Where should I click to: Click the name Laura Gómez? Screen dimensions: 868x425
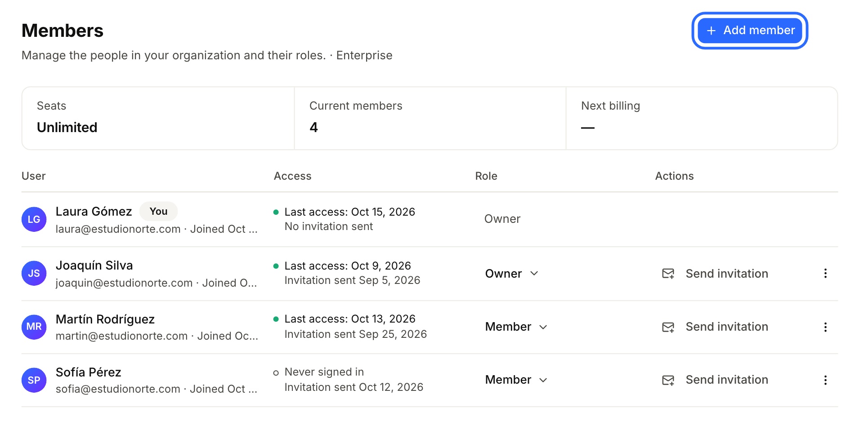tap(94, 212)
